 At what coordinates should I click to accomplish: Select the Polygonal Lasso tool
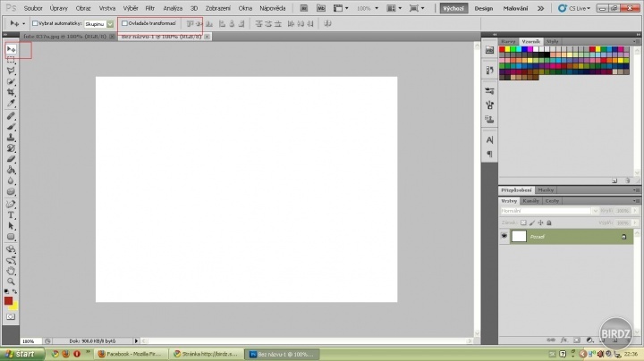11,71
